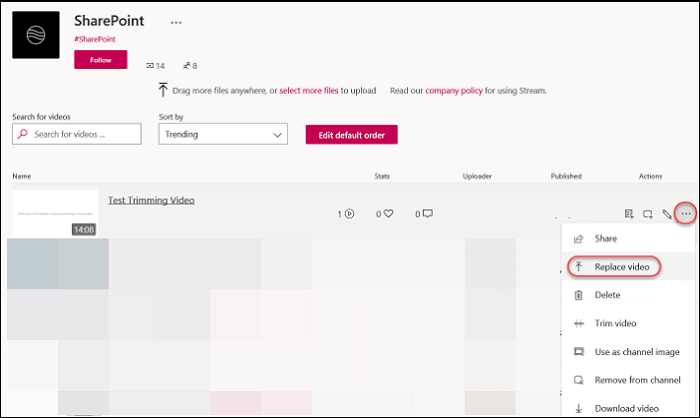
Task: Open comments with the speech bubble icon
Action: [x=428, y=214]
